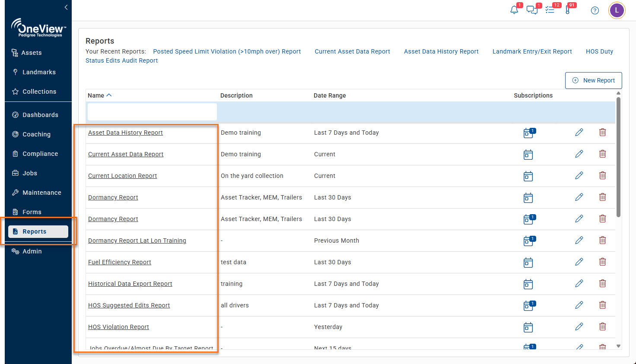This screenshot has height=364, width=636.
Task: Open the Asset Data History Report in the table
Action: 125,133
